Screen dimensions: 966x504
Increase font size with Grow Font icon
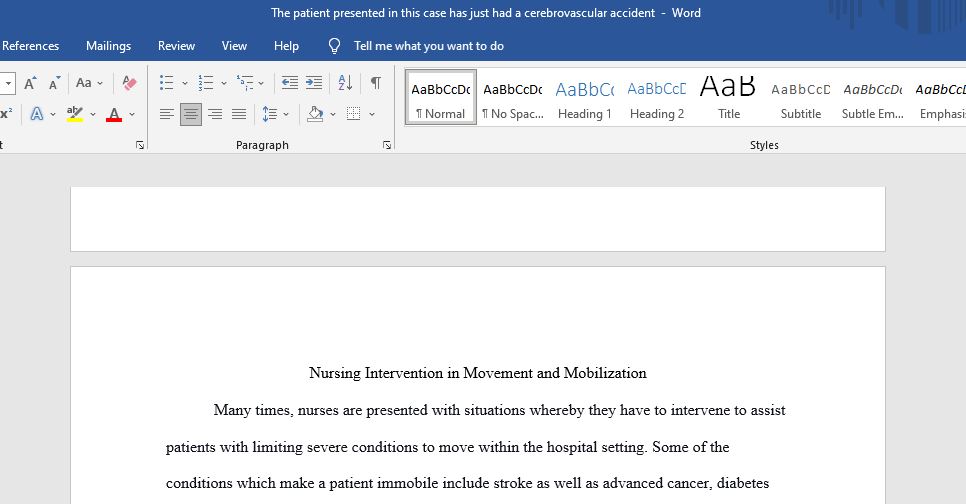30,83
